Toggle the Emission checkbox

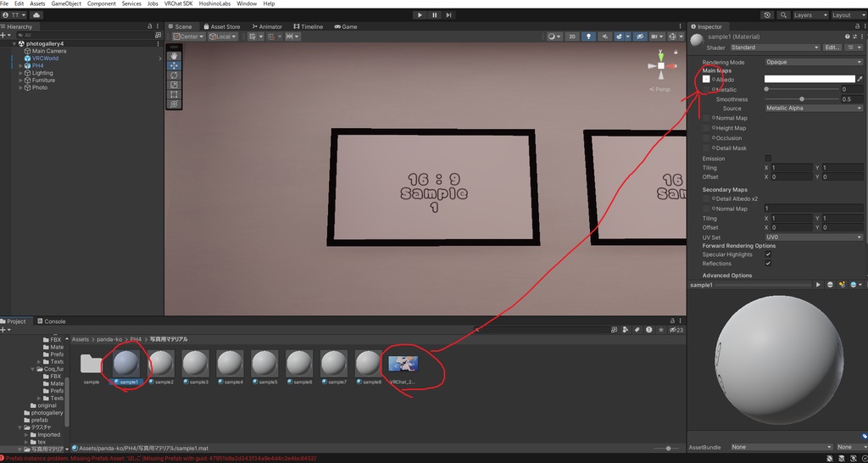click(x=768, y=159)
